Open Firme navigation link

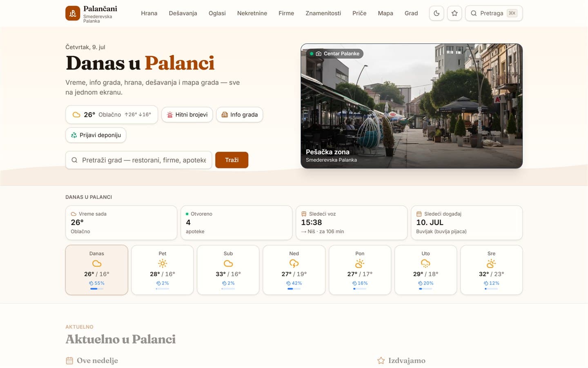[x=286, y=13]
